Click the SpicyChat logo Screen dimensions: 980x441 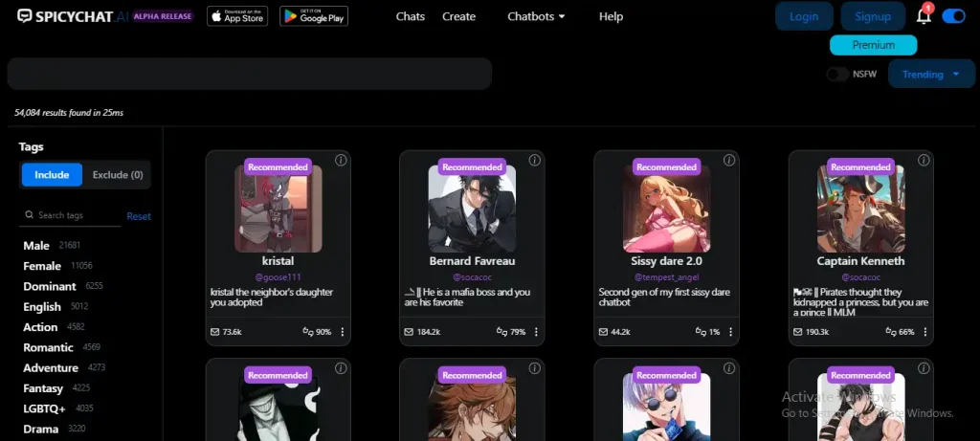pyautogui.click(x=73, y=16)
